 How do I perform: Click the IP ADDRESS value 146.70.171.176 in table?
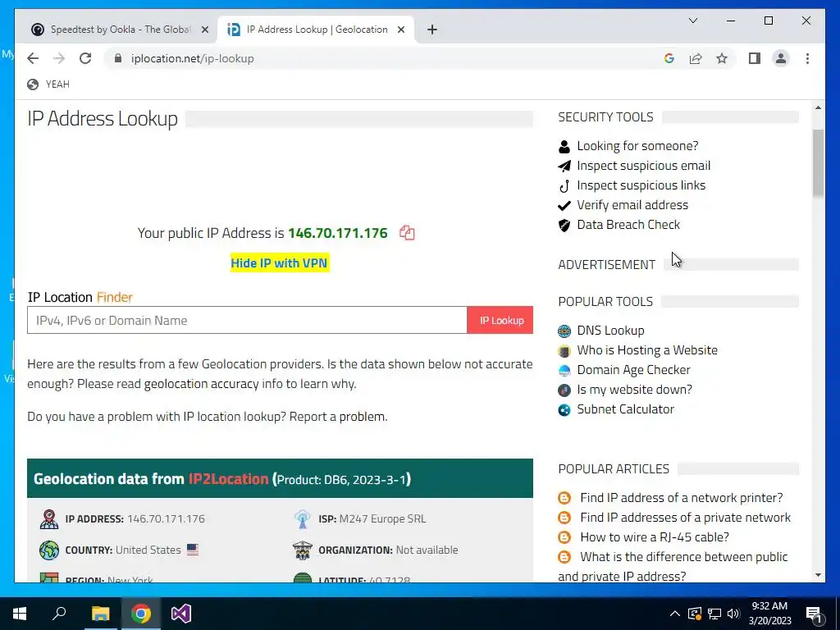pos(166,519)
